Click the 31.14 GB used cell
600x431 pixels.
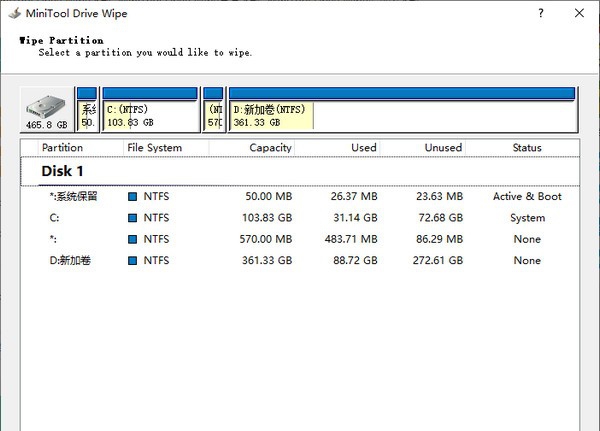tap(355, 218)
